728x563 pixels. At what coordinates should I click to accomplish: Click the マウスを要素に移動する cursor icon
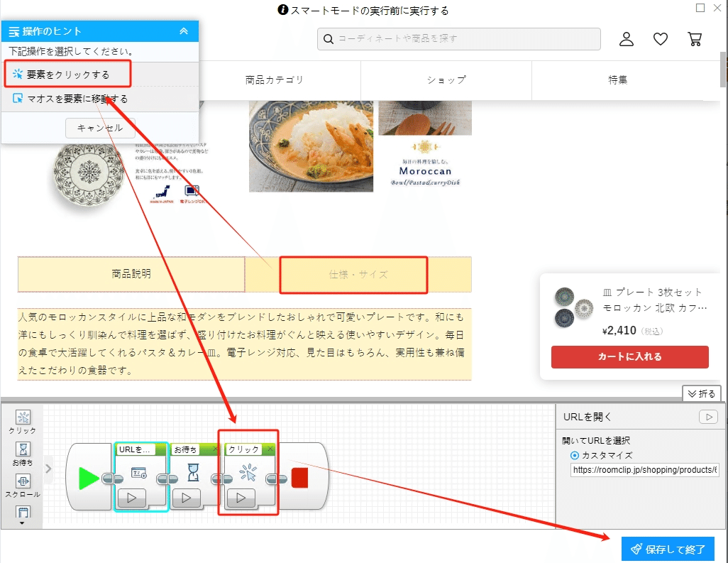pyautogui.click(x=18, y=99)
